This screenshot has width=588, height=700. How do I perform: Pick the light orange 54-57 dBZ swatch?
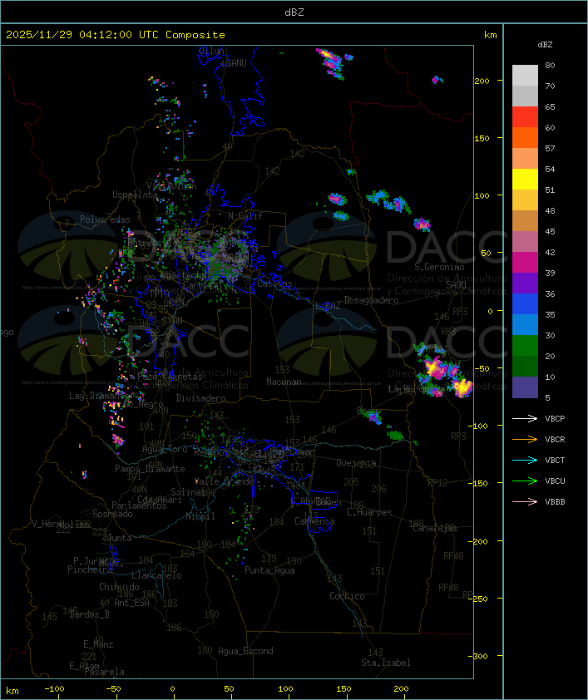[x=525, y=159]
